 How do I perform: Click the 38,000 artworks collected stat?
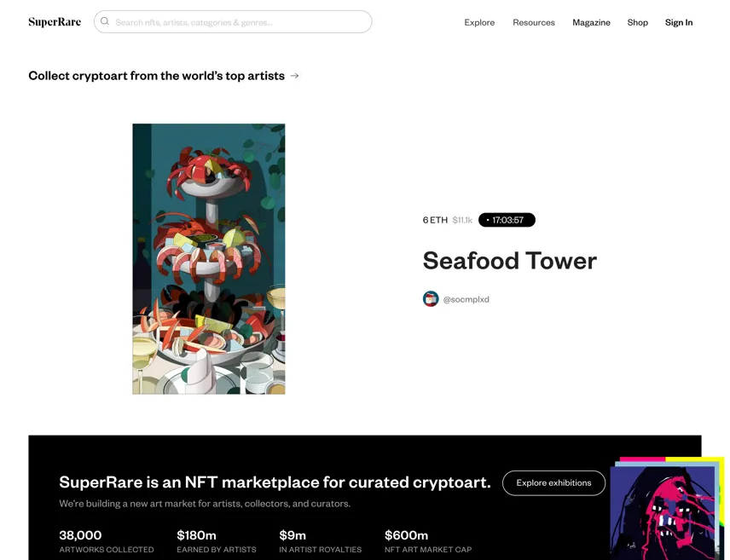coord(106,541)
